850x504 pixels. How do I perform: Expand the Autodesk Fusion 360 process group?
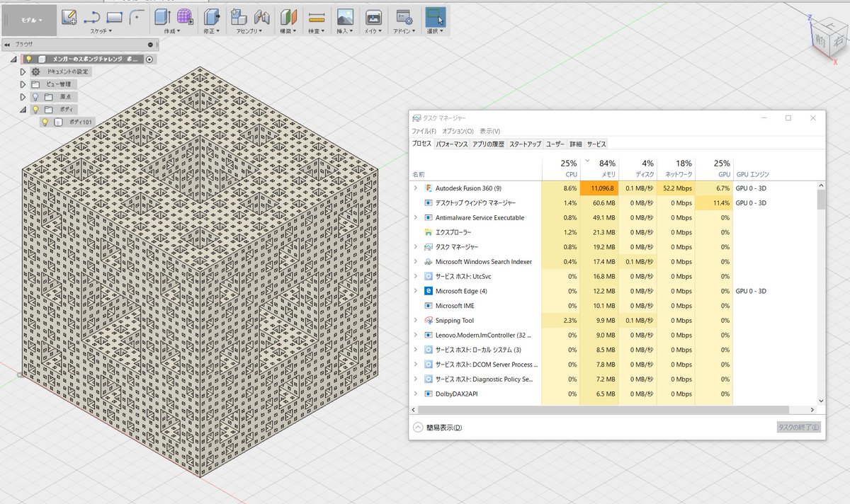(416, 188)
